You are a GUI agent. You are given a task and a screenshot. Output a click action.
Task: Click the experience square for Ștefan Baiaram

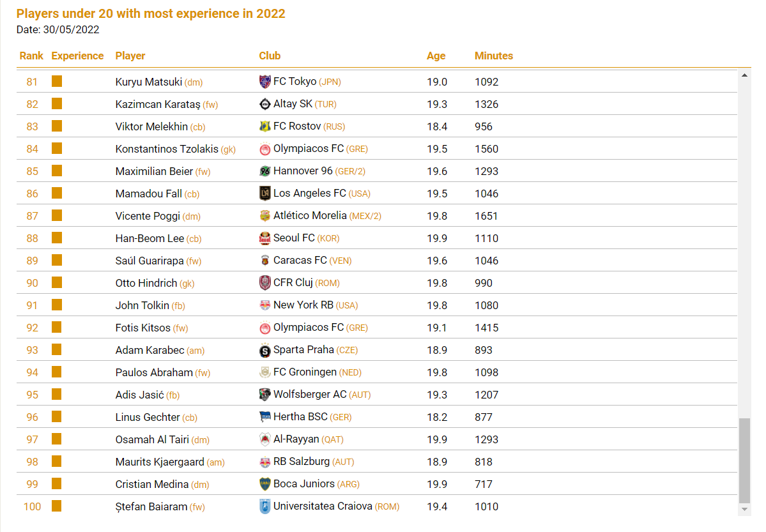click(57, 506)
